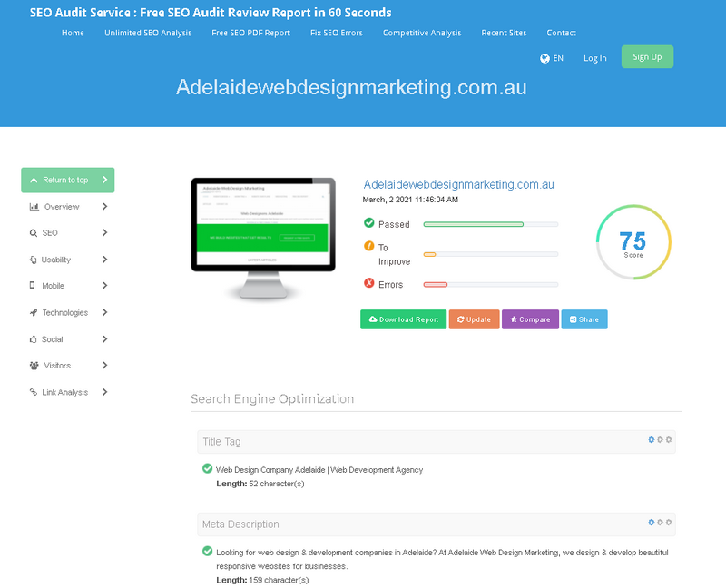This screenshot has width=726, height=588.
Task: Click the thumbs-up icon beside Social
Action: pos(33,339)
